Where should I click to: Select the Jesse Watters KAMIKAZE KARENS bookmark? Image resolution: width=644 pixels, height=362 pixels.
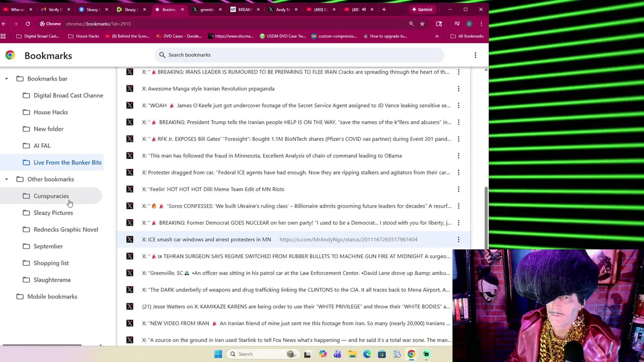293,307
